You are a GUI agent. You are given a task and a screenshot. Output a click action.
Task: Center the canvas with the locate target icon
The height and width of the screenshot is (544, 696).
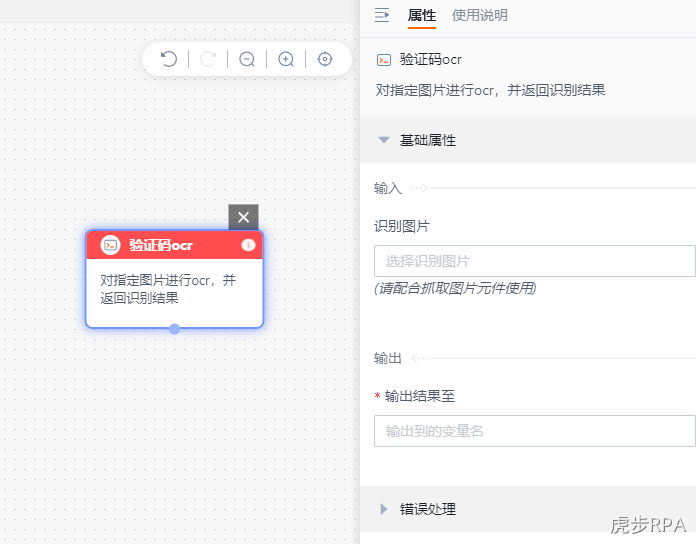[325, 59]
